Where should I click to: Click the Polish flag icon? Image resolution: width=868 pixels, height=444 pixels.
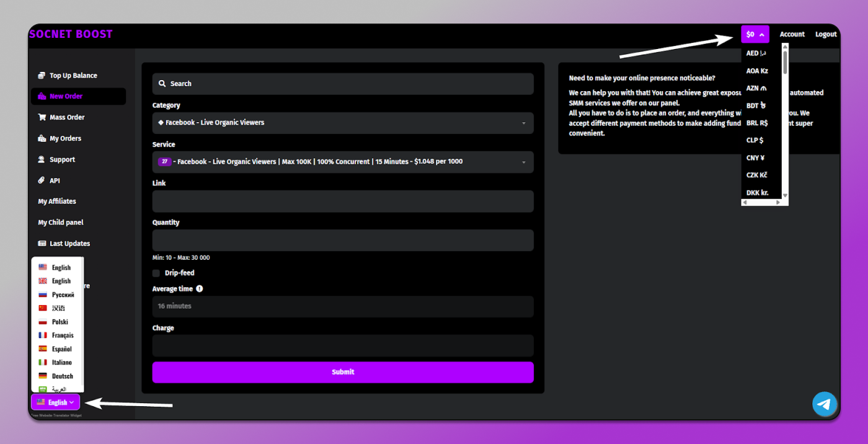coord(43,322)
